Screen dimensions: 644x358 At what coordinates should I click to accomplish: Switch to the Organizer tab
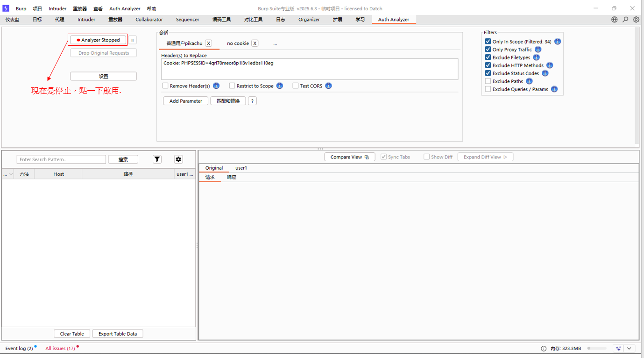[309, 20]
